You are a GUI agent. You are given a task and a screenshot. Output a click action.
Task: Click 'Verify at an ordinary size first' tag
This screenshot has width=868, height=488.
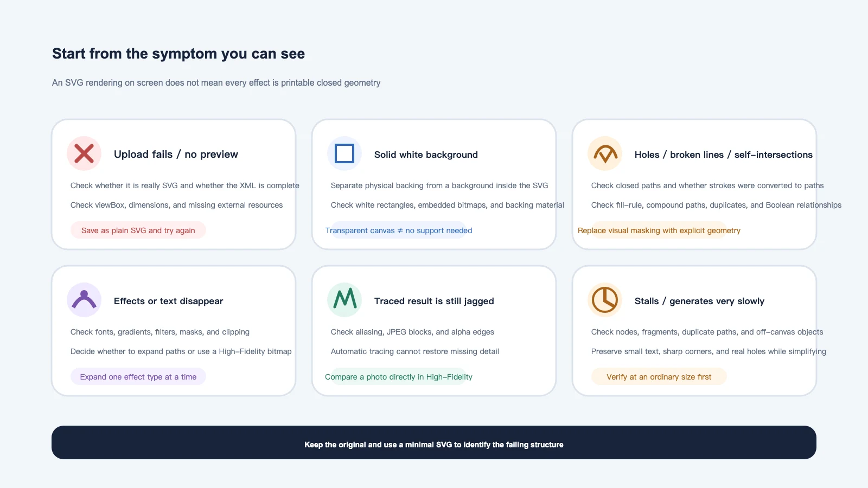(659, 376)
